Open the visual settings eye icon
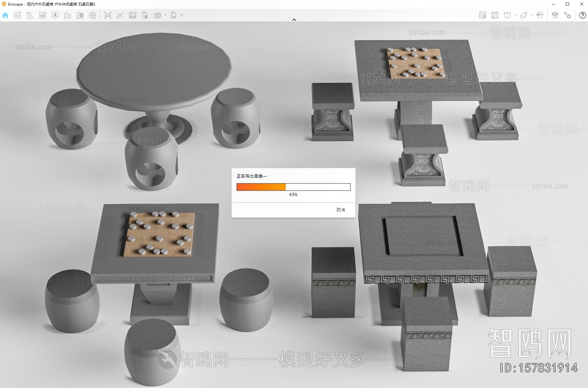Viewport: 588px width, 388px height. coord(555,15)
